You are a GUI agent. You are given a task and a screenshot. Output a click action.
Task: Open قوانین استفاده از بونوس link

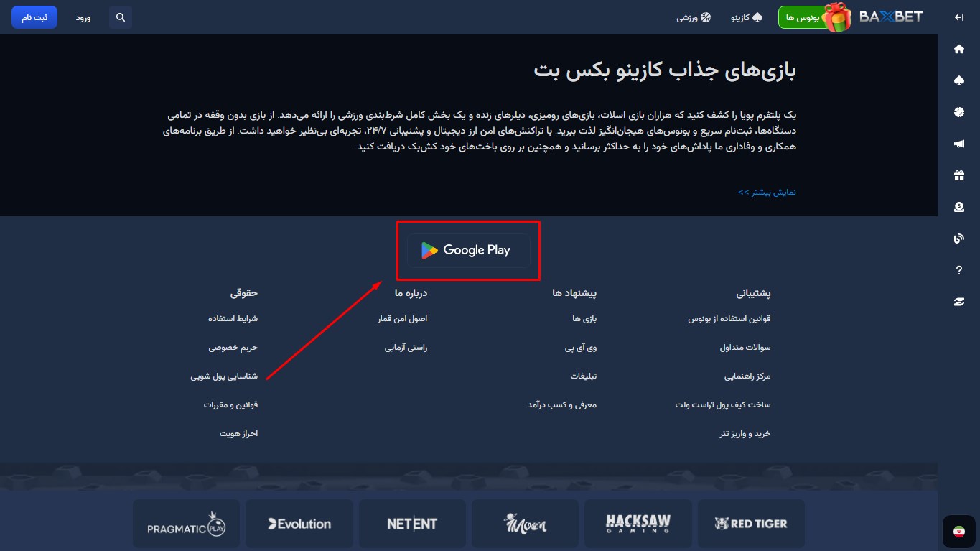point(729,318)
